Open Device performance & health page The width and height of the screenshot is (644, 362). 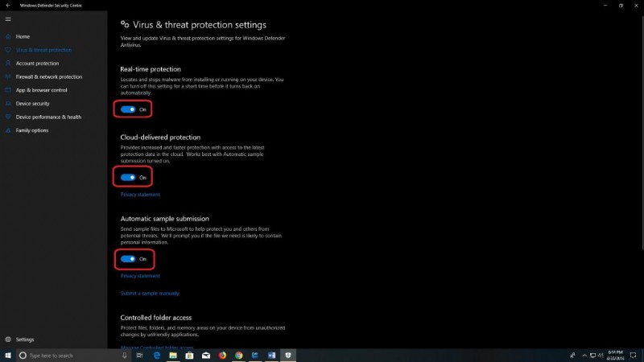[48, 117]
